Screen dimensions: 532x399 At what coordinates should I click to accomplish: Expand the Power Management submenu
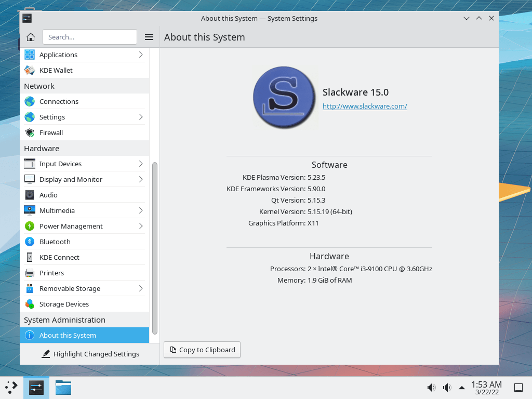point(141,227)
